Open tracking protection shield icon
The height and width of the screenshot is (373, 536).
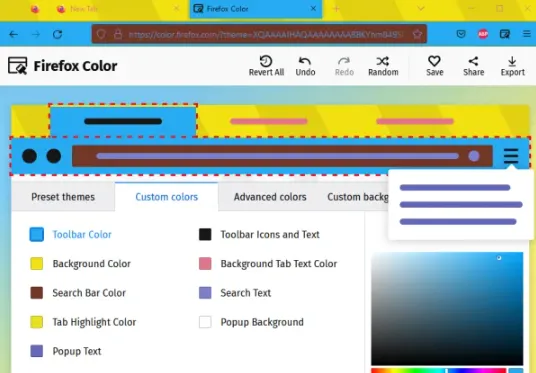coord(101,34)
